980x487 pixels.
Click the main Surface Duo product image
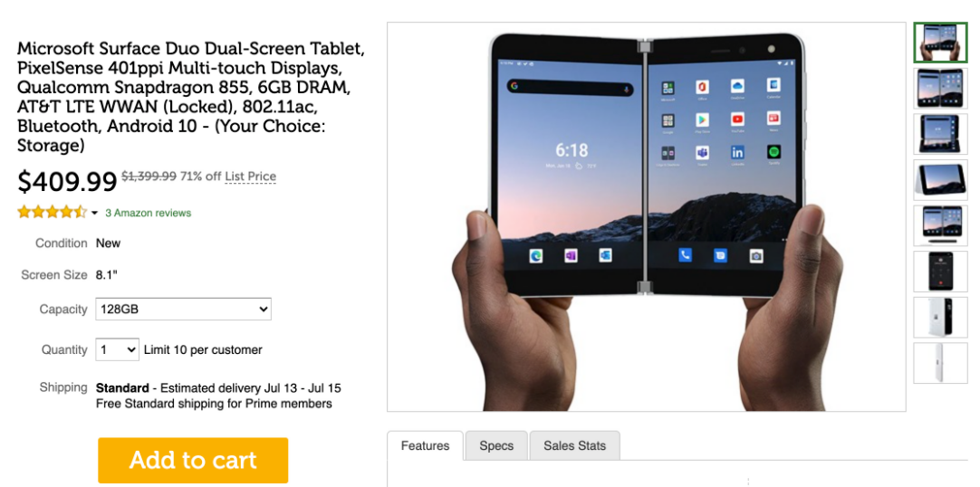[647, 216]
